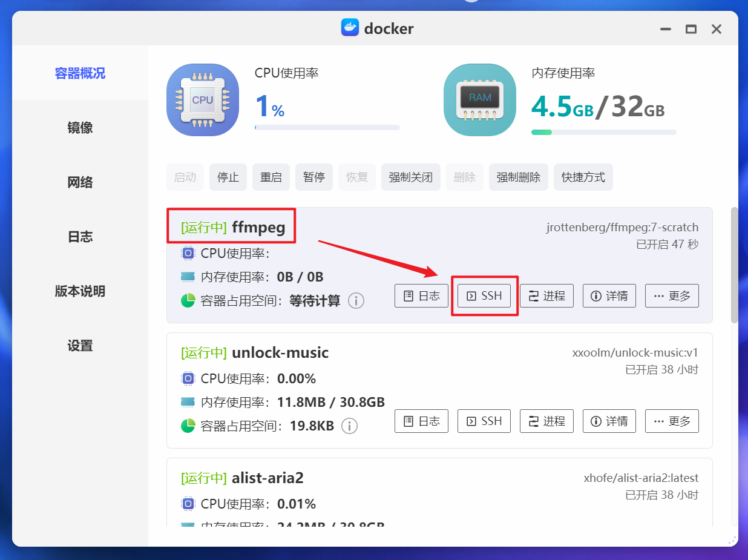This screenshot has width=748, height=560.
Task: Click the 启动 toolbar button
Action: coord(185,177)
